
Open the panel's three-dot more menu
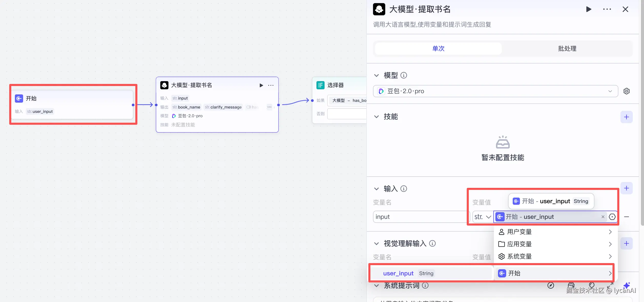607,9
